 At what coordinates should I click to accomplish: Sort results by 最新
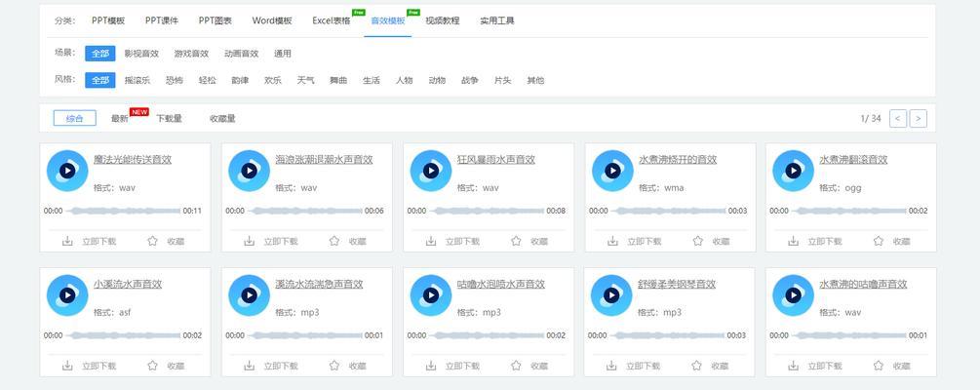click(120, 118)
